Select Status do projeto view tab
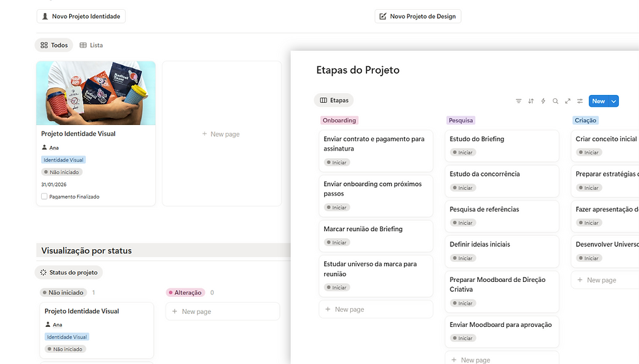This screenshot has height=364, width=639. tap(69, 272)
